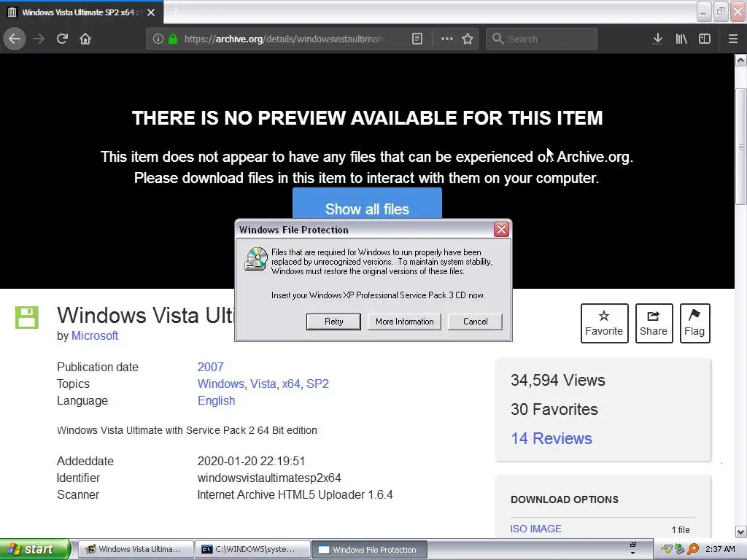Open the SP2 topic link
Viewport: 747px width, 560px height.
(317, 384)
